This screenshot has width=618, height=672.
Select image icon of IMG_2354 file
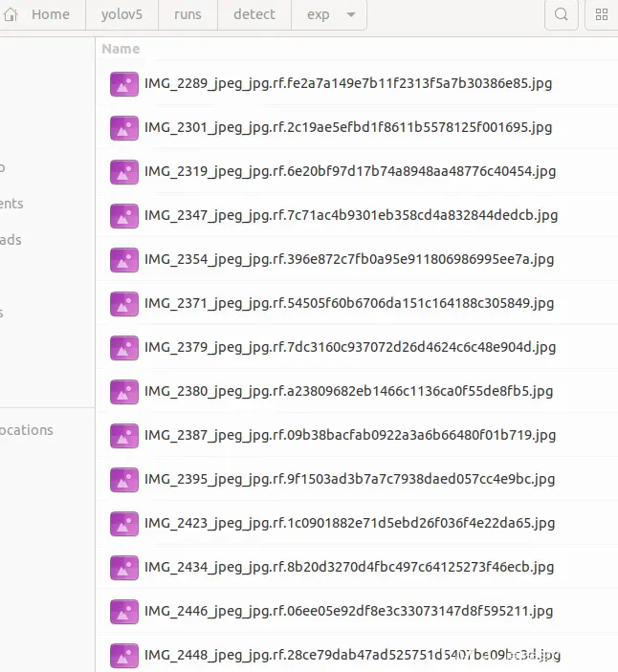pos(124,260)
